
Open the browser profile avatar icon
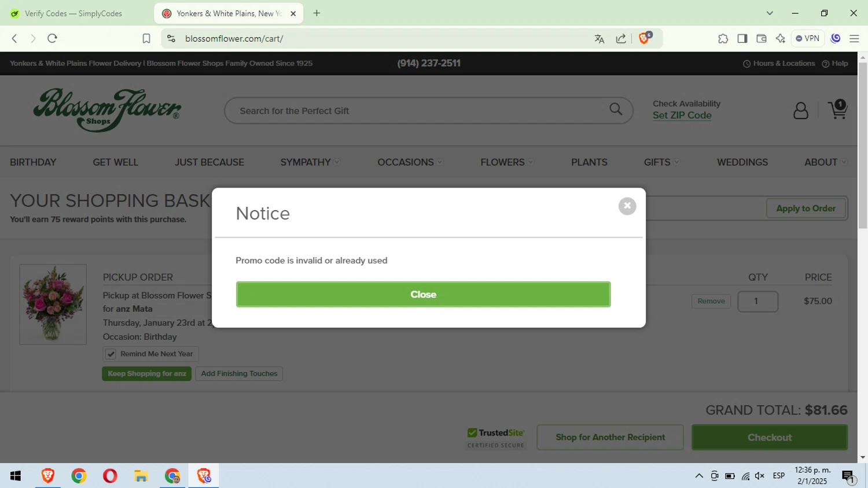click(835, 38)
